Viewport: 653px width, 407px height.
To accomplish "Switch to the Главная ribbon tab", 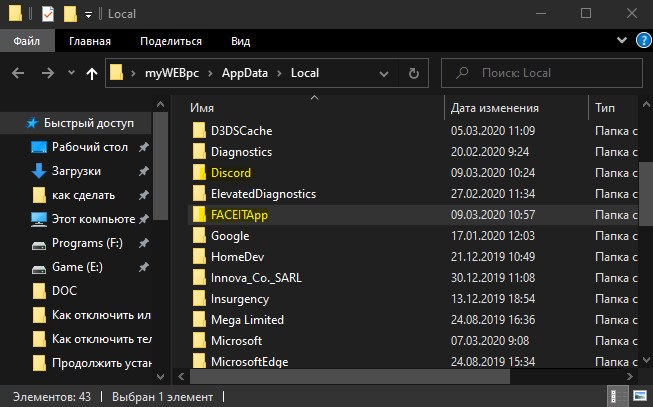I will coord(90,41).
